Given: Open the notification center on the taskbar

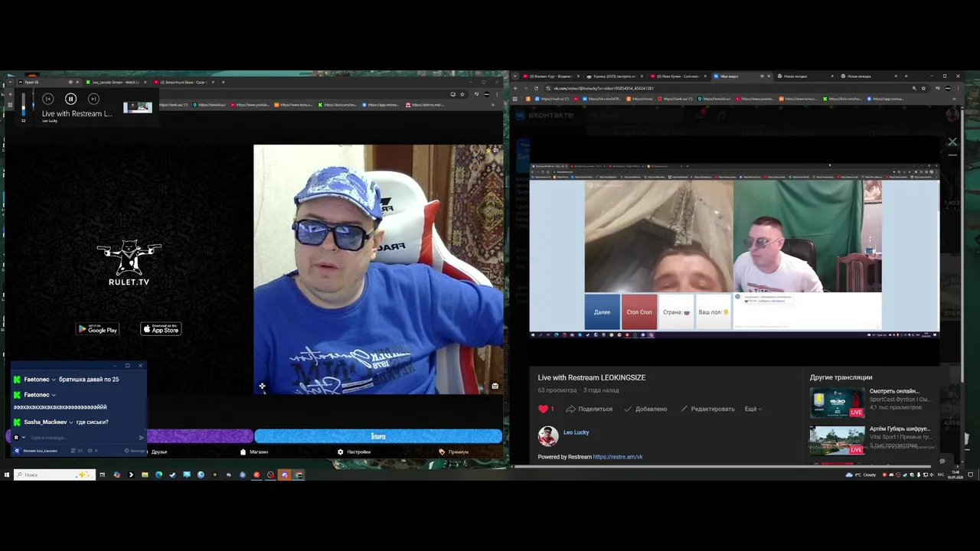Looking at the screenshot, I should point(971,474).
